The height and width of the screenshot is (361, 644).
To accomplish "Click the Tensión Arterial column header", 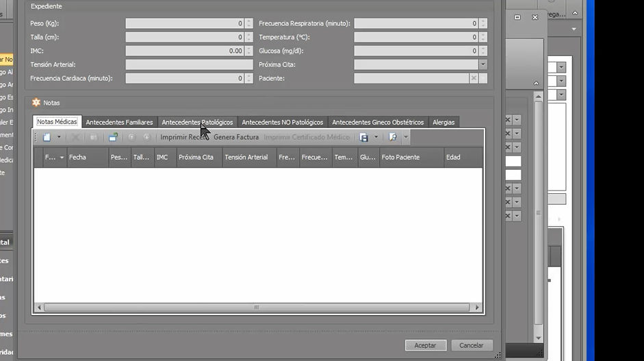I will tap(249, 158).
